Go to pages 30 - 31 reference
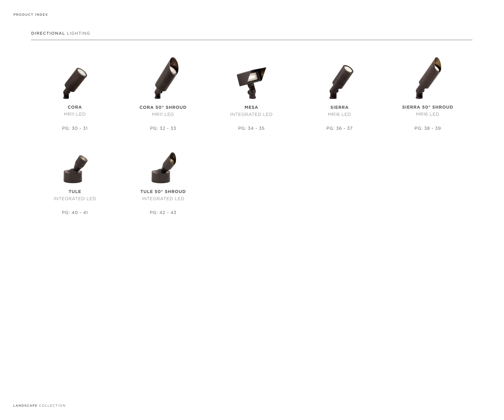The image size is (504, 420). pos(75,128)
